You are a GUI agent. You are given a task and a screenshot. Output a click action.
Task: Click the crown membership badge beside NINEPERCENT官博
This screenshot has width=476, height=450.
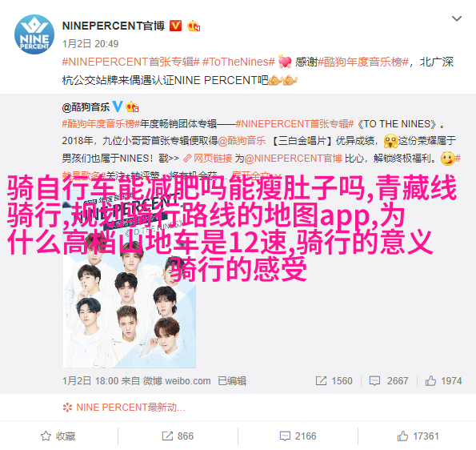194,26
